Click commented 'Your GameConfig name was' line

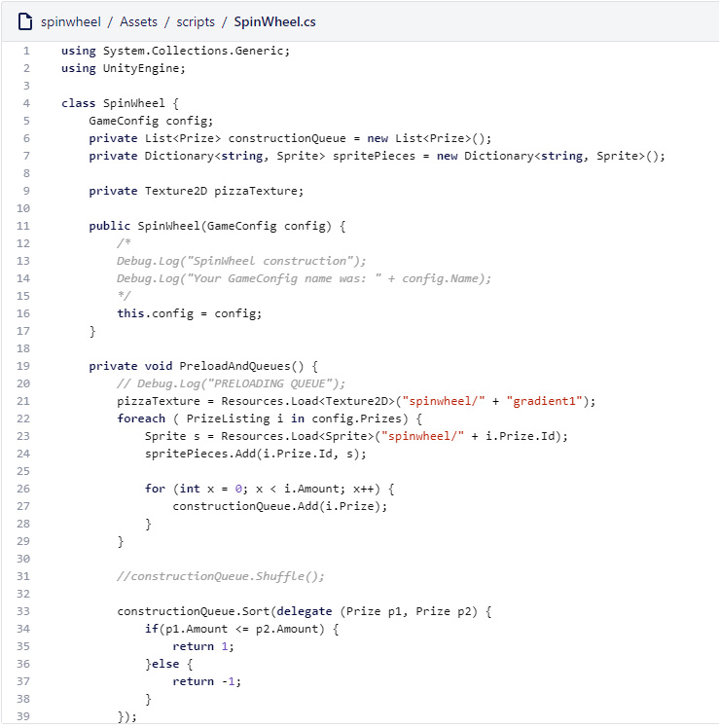click(x=304, y=278)
